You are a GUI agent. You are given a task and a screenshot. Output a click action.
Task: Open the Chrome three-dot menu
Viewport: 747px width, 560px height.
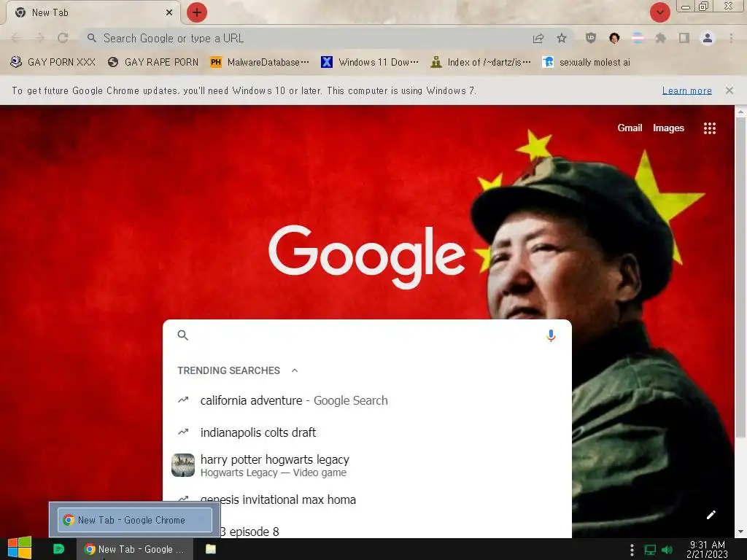(731, 38)
